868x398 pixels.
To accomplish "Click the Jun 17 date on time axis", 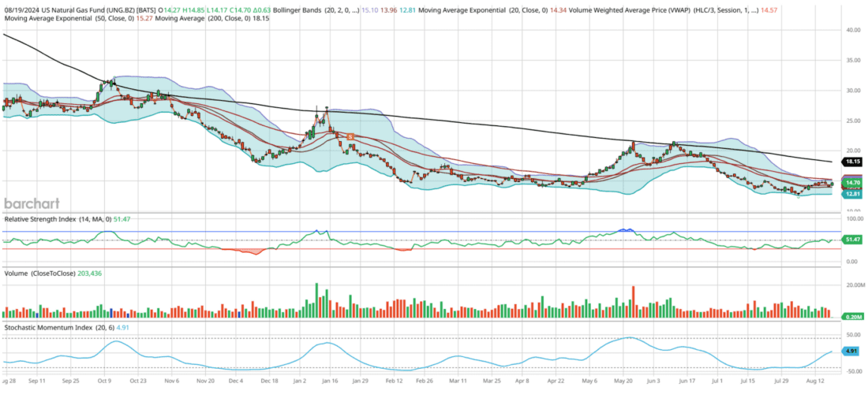I will point(687,381).
